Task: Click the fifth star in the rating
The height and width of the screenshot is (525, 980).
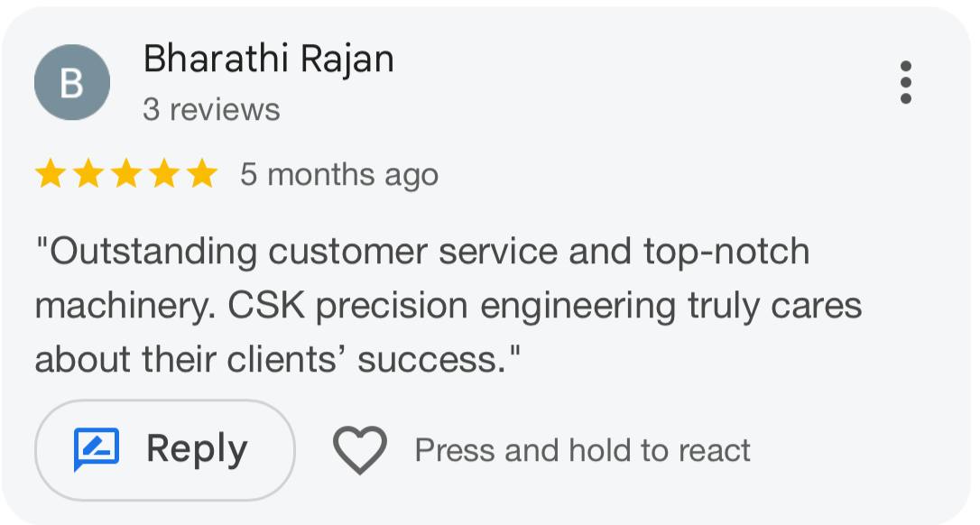Action: click(204, 173)
